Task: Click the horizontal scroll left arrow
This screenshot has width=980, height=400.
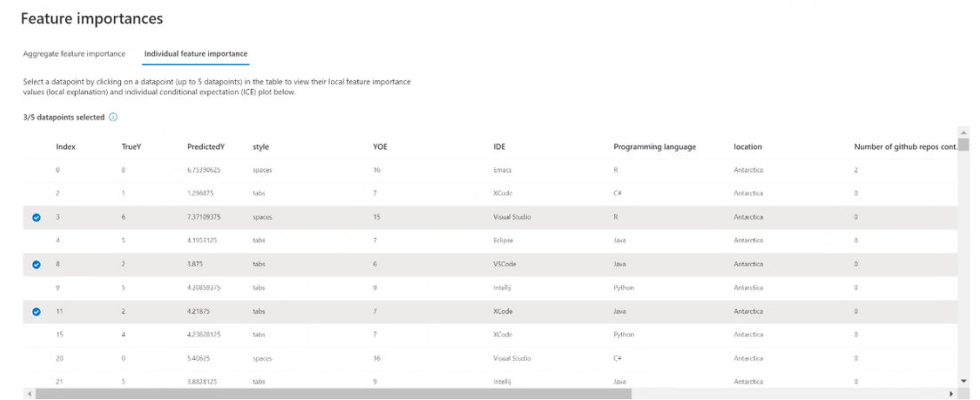Action: click(29, 393)
